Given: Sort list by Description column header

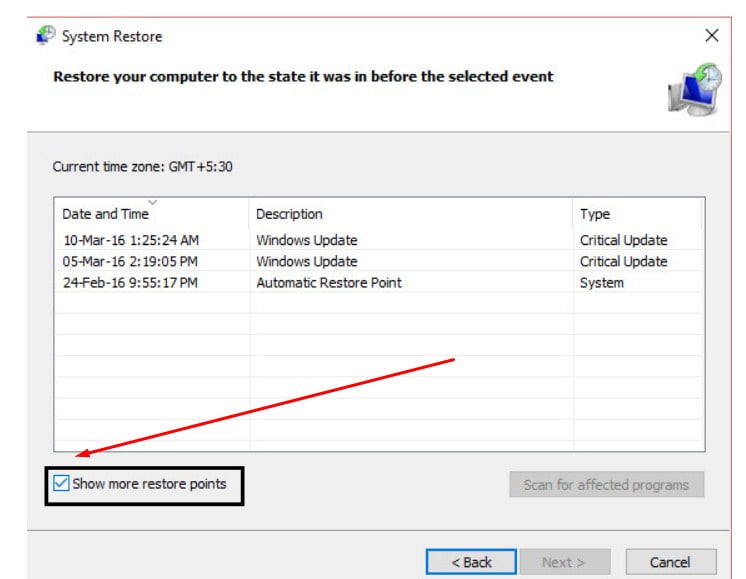Looking at the screenshot, I should (411, 214).
